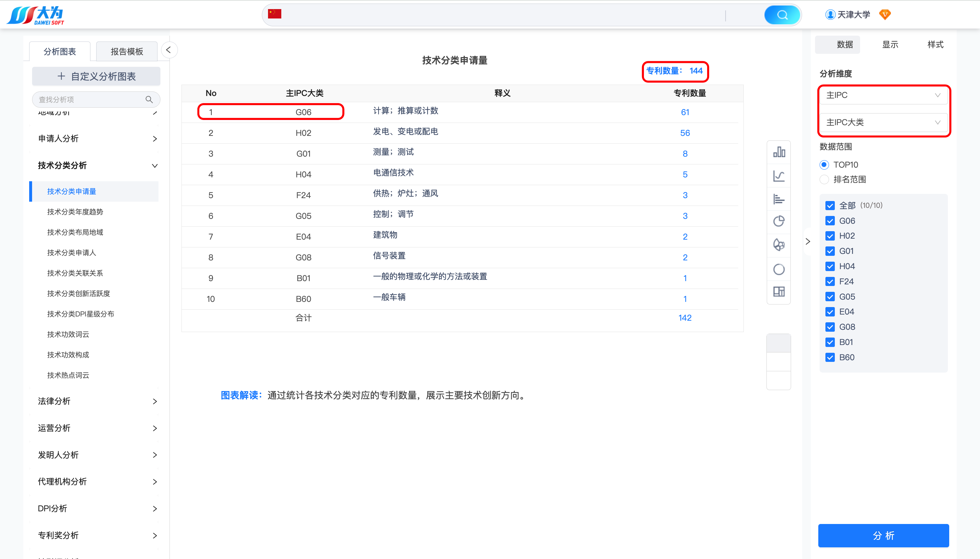The image size is (980, 559).
Task: Switch to line chart view
Action: [778, 176]
